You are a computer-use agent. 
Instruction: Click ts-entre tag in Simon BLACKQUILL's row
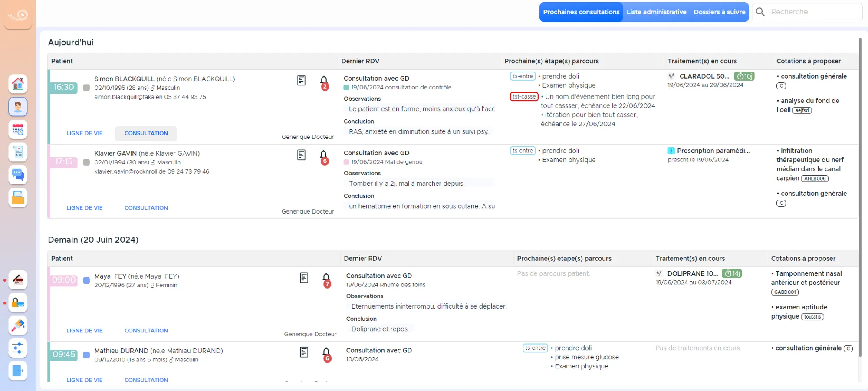tap(523, 76)
